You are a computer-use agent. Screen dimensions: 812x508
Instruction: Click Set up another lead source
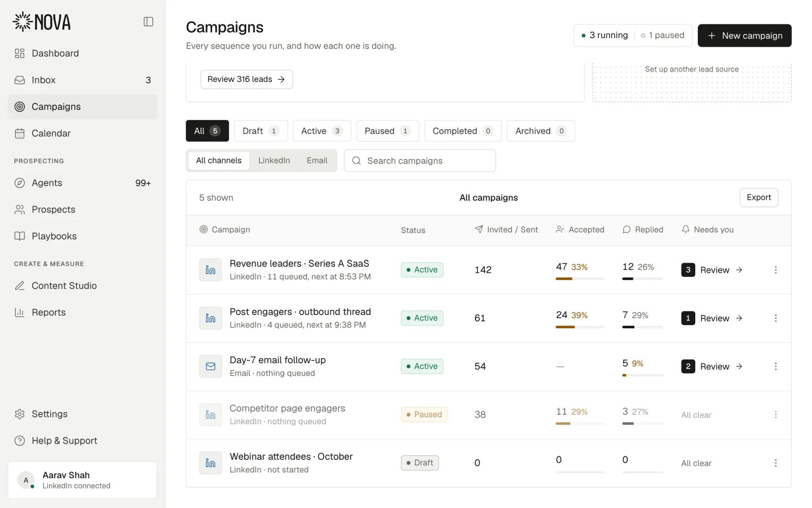(x=692, y=69)
